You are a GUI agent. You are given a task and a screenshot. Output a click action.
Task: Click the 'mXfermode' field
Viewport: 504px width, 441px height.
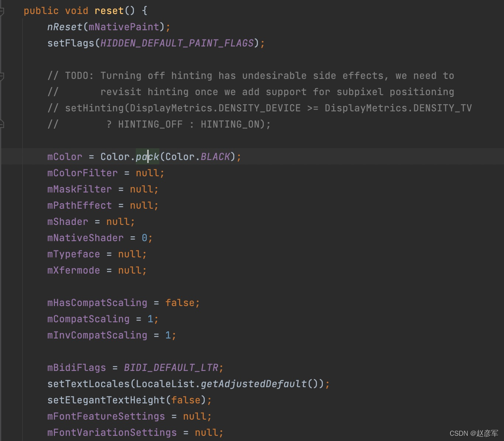pyautogui.click(x=73, y=270)
